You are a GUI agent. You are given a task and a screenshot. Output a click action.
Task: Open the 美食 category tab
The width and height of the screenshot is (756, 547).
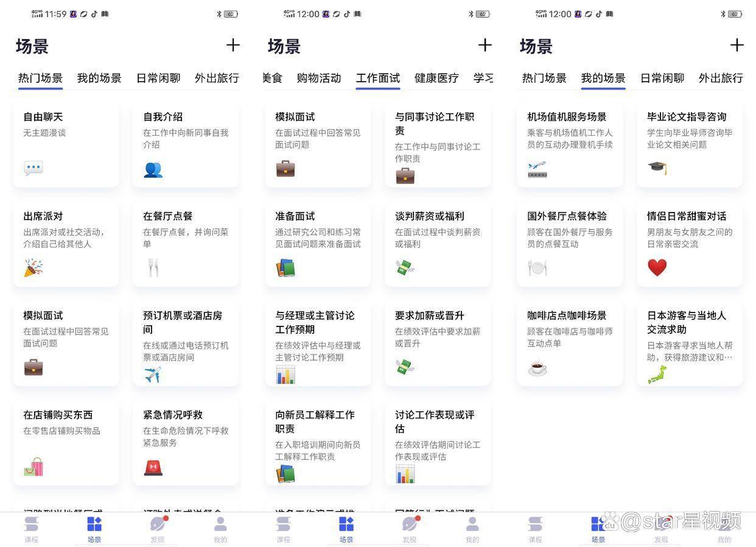(272, 78)
